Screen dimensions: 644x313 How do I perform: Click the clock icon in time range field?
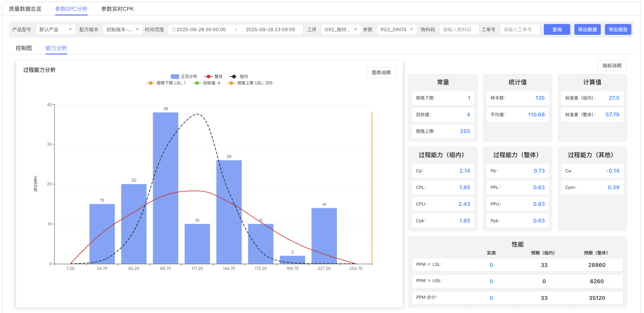(x=174, y=30)
